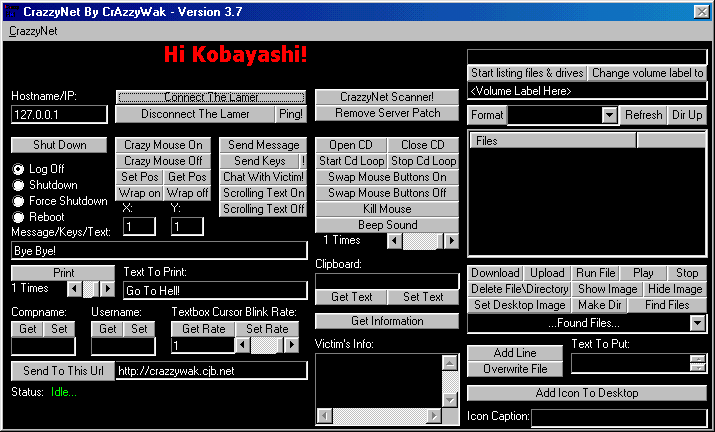The image size is (715, 432).
Task: Expand the Format drive dropdown
Action: 610,116
